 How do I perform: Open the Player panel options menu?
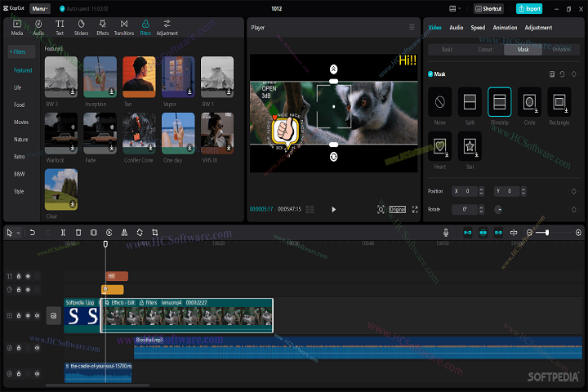pos(412,27)
